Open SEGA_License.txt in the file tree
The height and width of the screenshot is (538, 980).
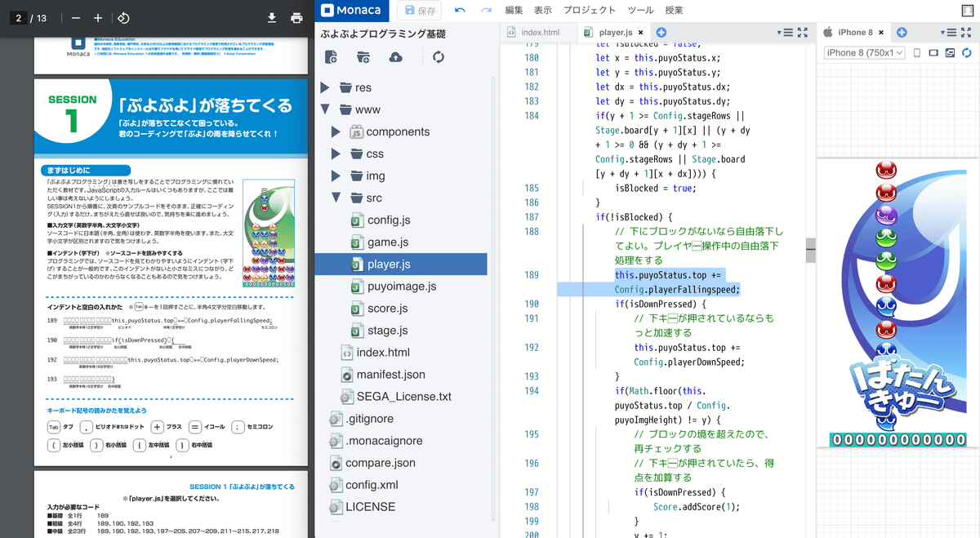pyautogui.click(x=403, y=397)
